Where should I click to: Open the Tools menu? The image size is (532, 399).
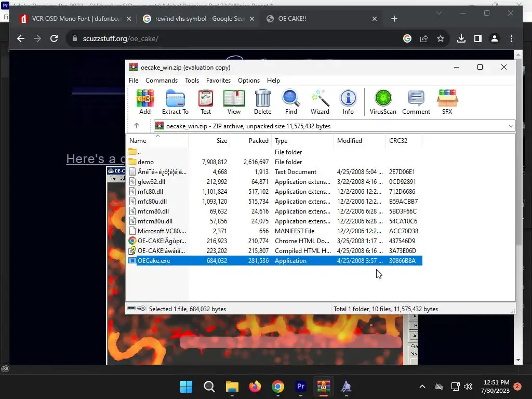click(x=192, y=81)
